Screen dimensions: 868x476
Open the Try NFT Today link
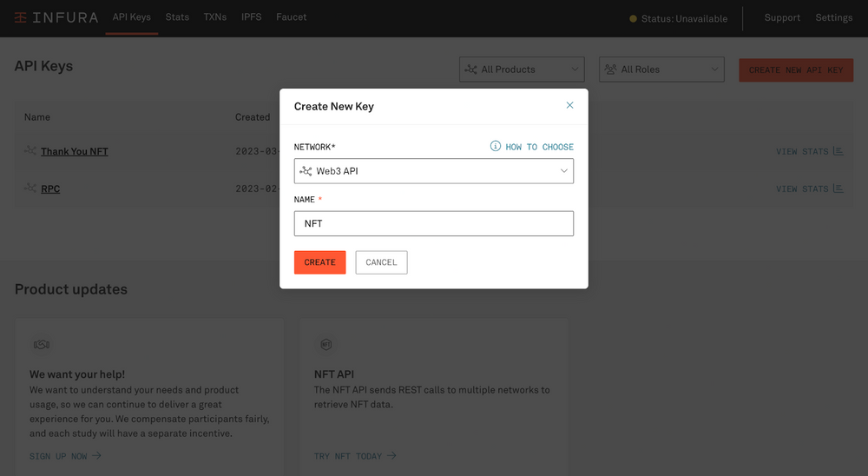click(x=355, y=456)
